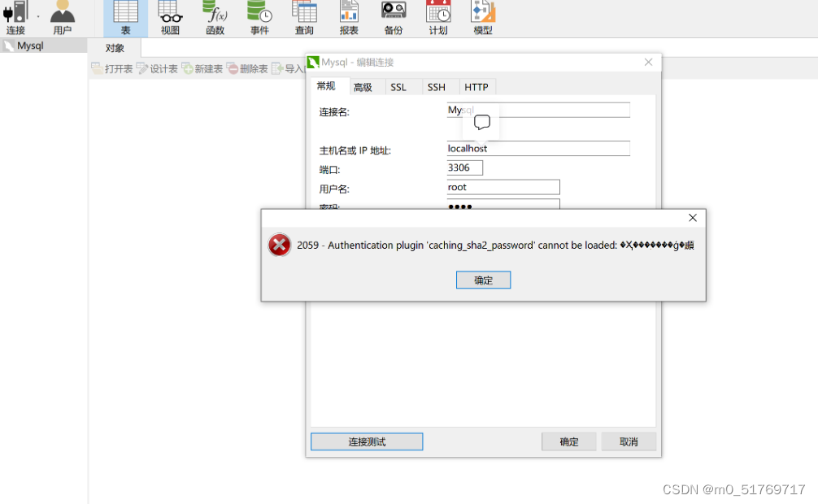This screenshot has height=504, width=818.
Task: Click the username field containing root
Action: click(503, 187)
